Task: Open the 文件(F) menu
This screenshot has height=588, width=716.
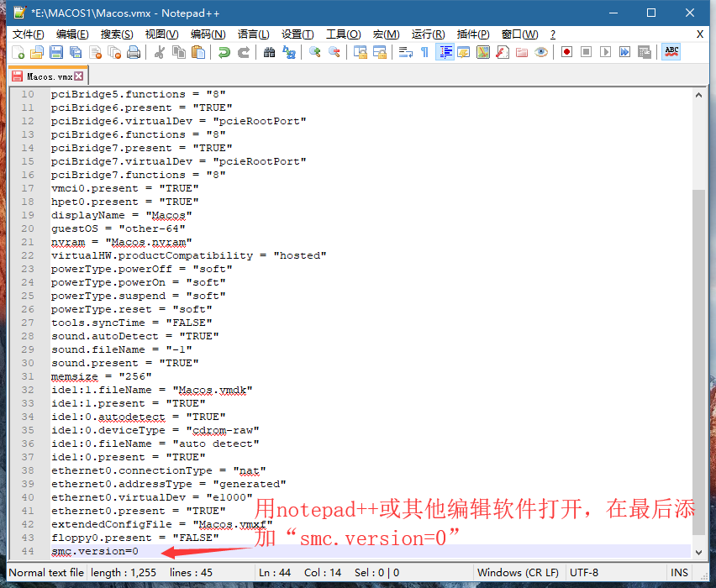Action: [x=28, y=34]
